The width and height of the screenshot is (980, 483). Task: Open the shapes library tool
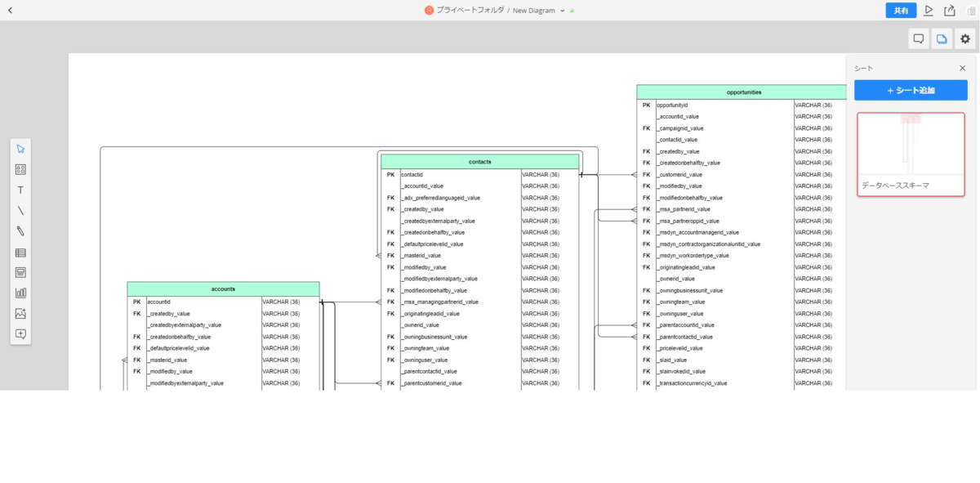tap(20, 169)
